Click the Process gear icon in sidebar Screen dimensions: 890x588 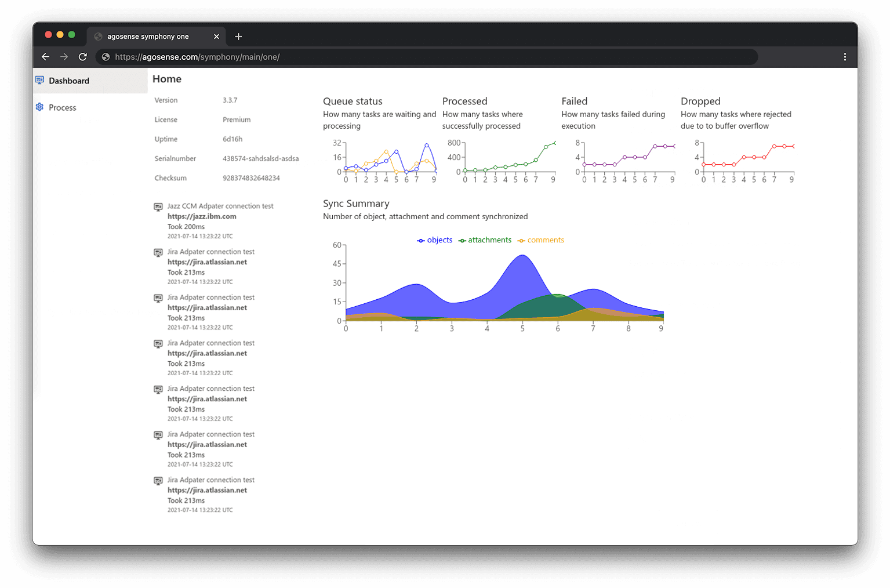[39, 107]
